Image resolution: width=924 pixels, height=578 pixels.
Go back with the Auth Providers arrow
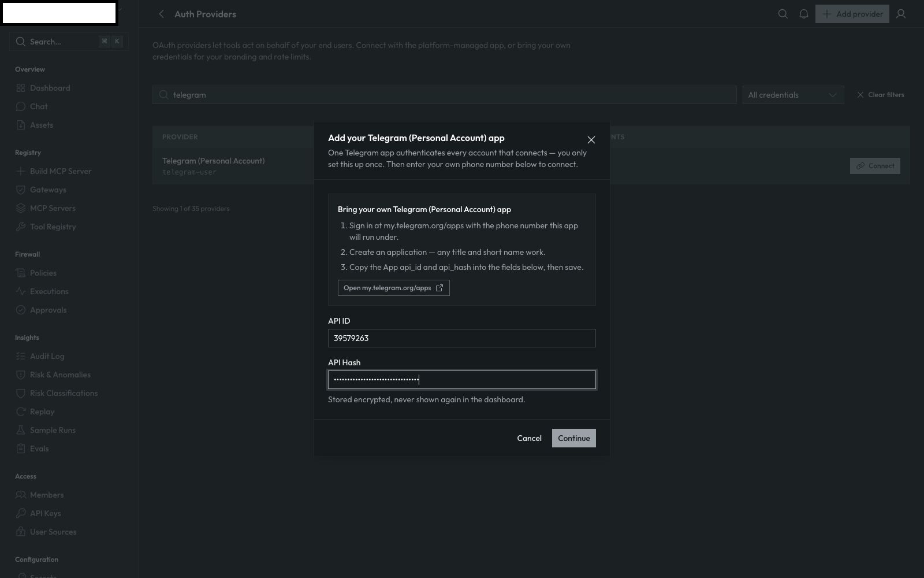pyautogui.click(x=162, y=14)
